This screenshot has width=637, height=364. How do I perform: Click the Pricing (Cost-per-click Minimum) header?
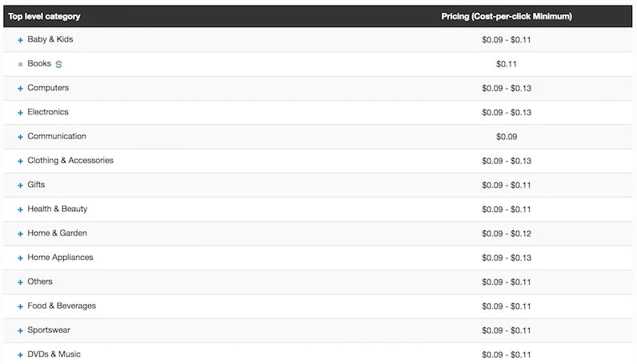(506, 16)
